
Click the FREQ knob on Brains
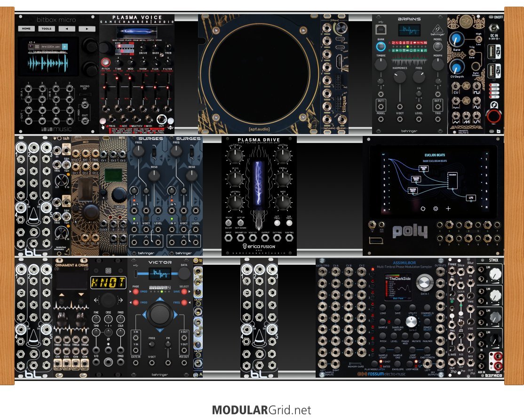click(419, 77)
